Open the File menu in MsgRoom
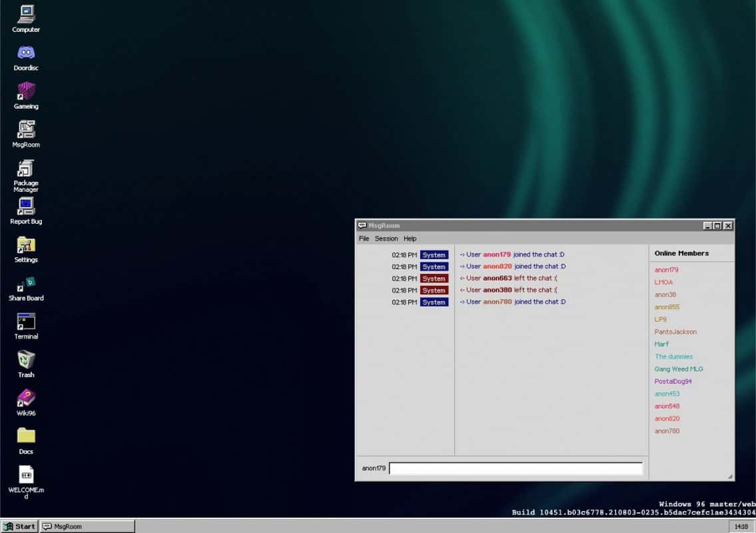Screen dimensions: 756x533 pos(364,238)
